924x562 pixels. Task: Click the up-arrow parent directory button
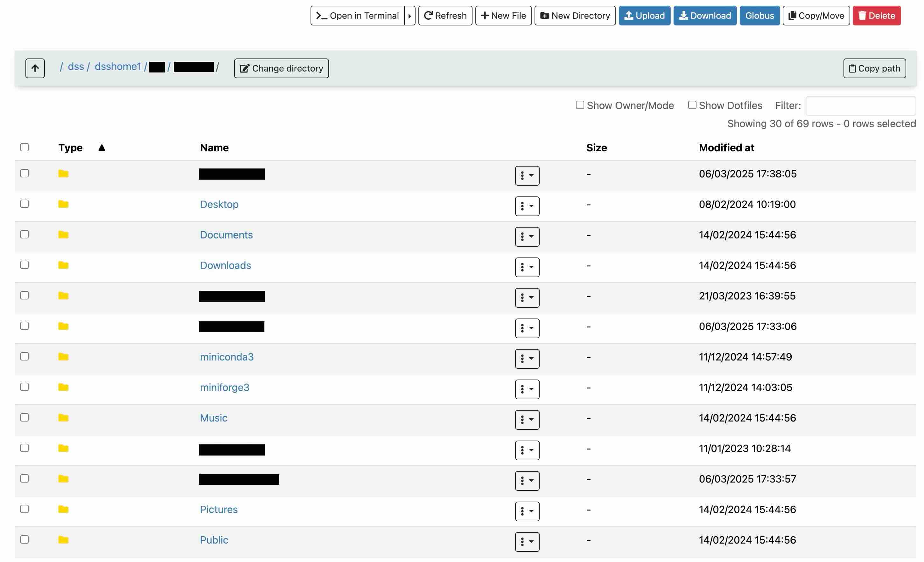(x=35, y=68)
